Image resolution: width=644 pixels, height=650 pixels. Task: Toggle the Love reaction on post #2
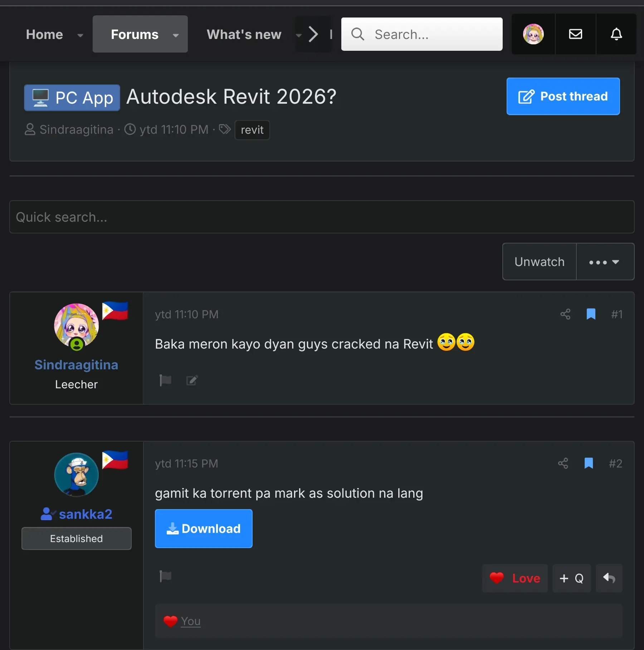[x=515, y=578]
